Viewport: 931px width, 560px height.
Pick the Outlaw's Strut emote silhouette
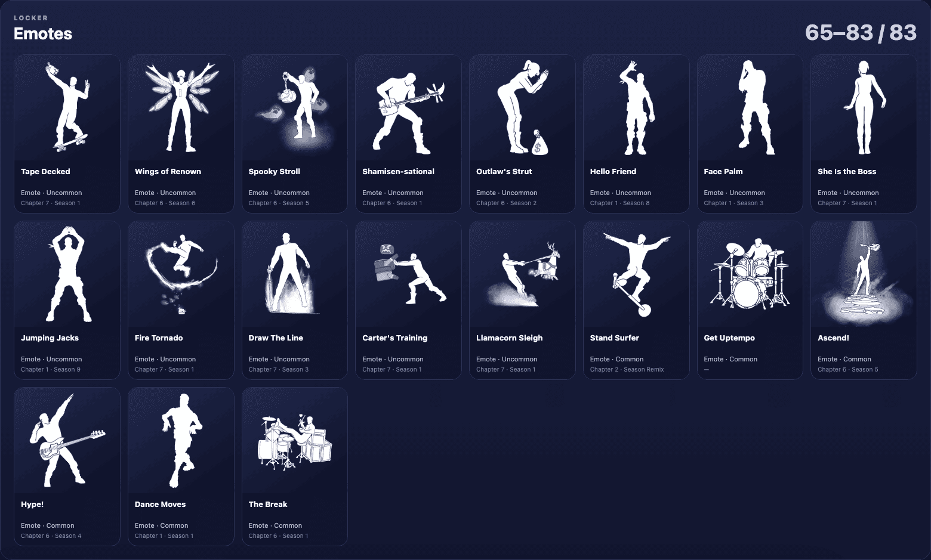522,107
